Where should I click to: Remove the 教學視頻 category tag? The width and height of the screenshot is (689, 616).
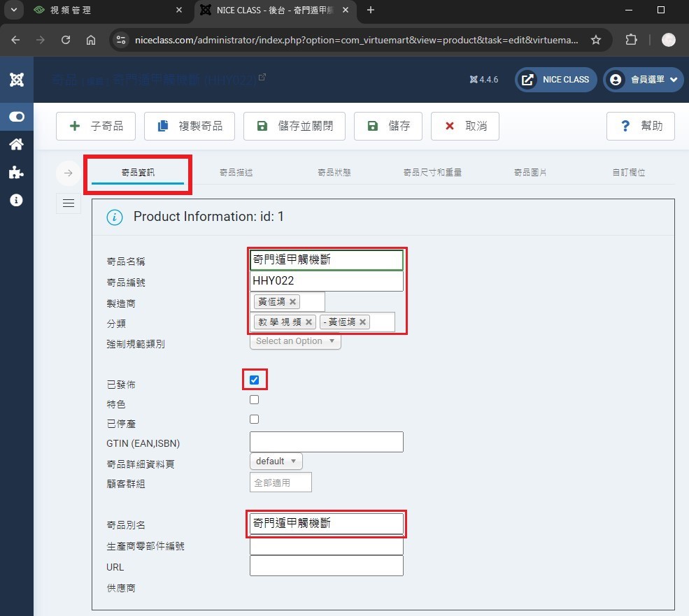tap(309, 322)
